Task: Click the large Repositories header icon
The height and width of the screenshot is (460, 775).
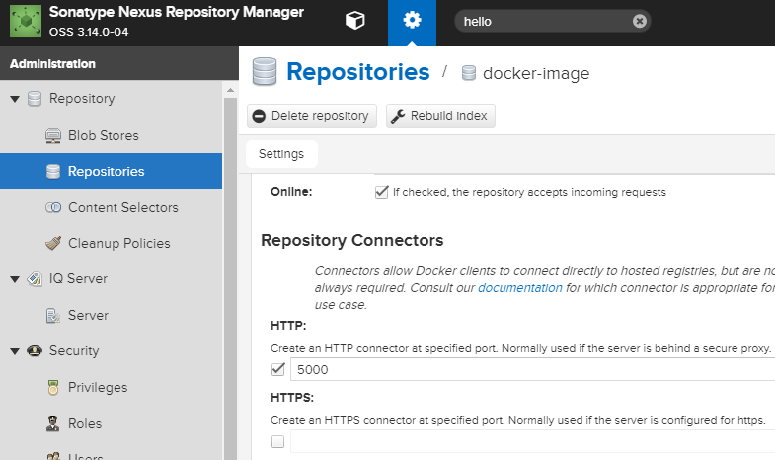Action: [264, 72]
